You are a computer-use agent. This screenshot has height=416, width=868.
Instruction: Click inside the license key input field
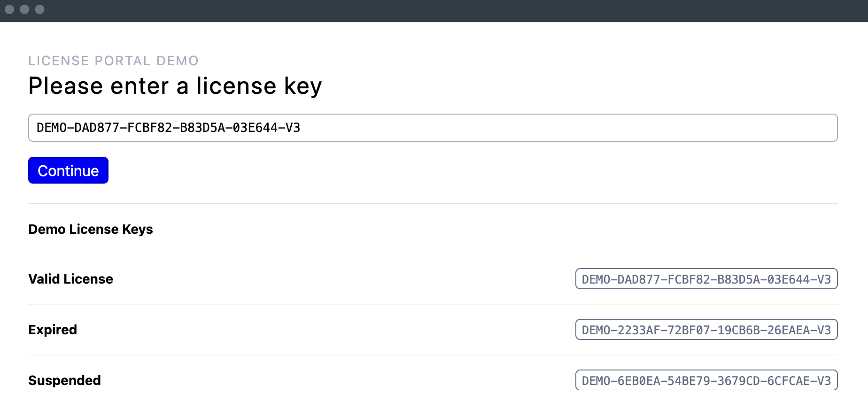point(423,127)
